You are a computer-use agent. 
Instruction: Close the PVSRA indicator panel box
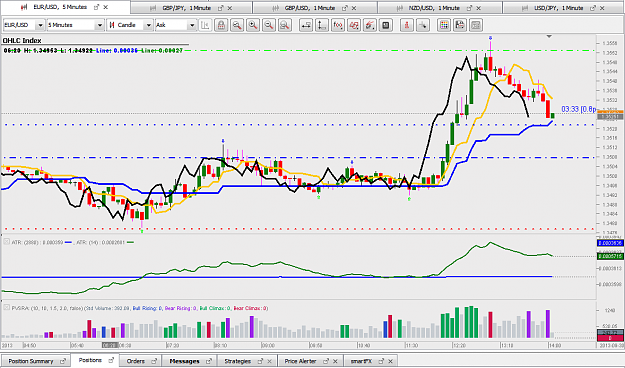pos(6,307)
